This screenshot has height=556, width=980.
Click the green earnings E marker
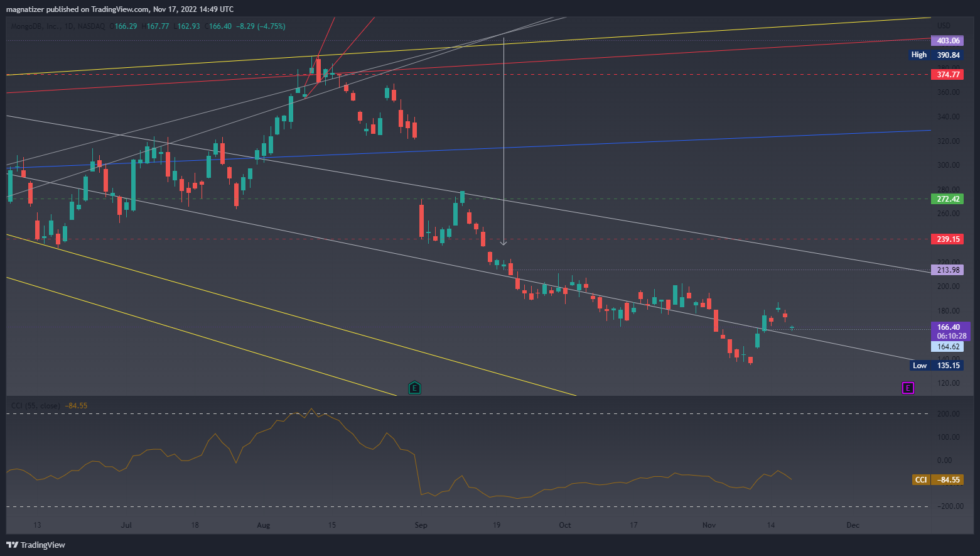click(414, 388)
